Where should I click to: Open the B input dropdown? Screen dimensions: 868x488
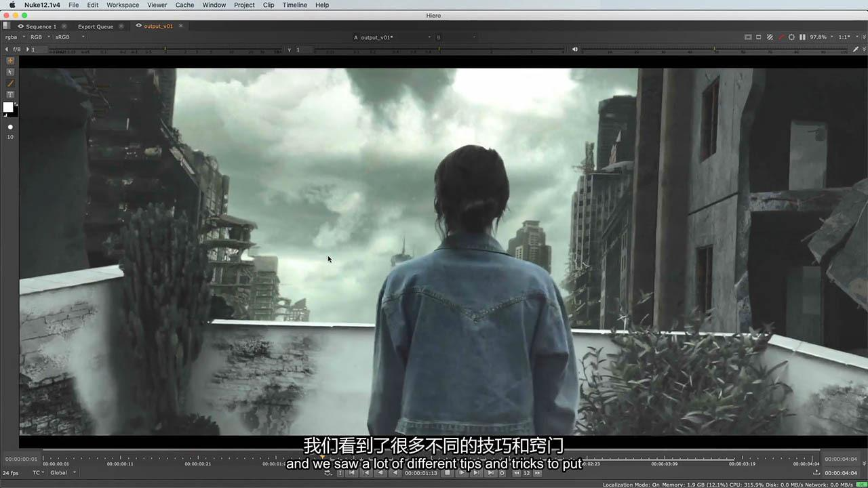coord(456,37)
